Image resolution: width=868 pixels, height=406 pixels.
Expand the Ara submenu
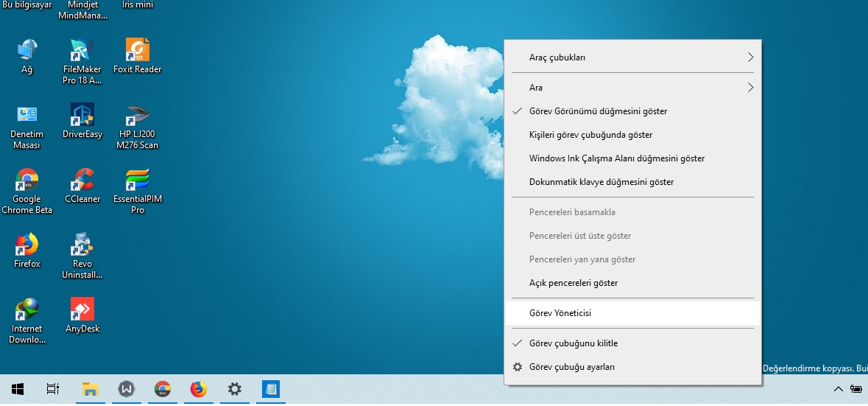click(632, 88)
